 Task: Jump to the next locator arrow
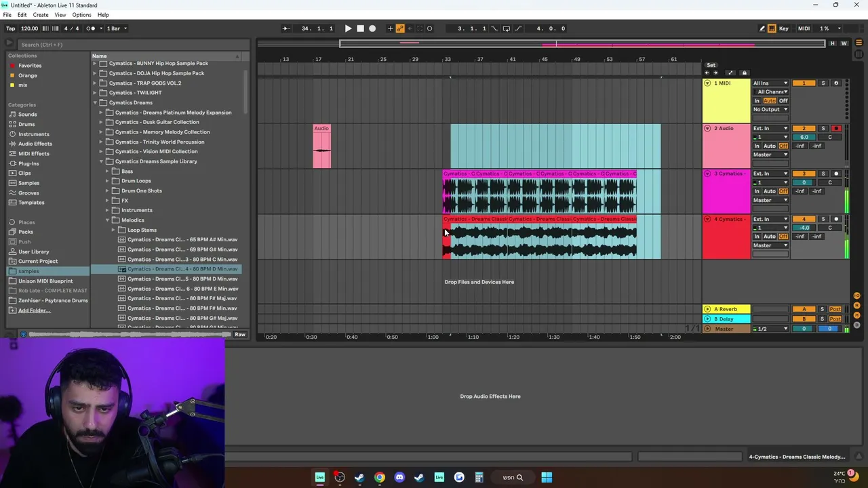(715, 73)
